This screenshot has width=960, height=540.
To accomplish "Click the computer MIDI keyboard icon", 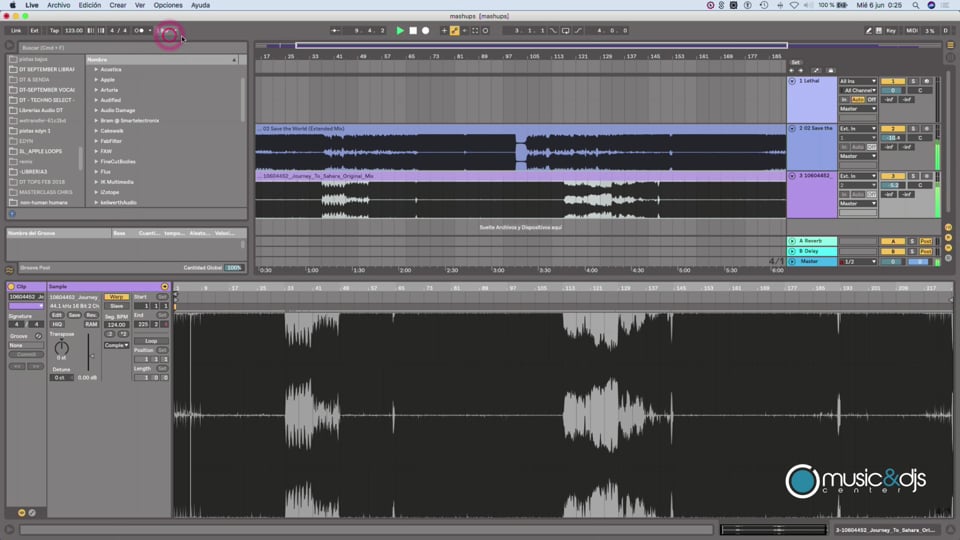I will (879, 31).
